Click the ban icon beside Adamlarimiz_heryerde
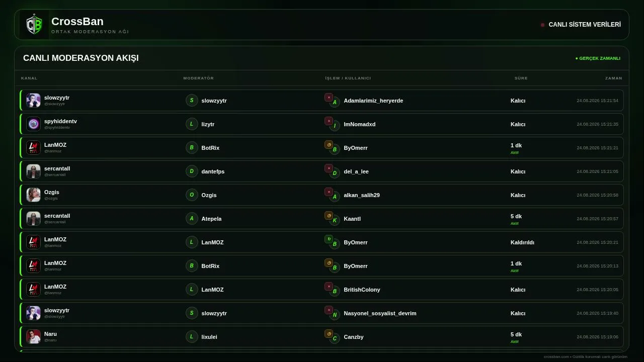The width and height of the screenshot is (644, 362). [329, 98]
